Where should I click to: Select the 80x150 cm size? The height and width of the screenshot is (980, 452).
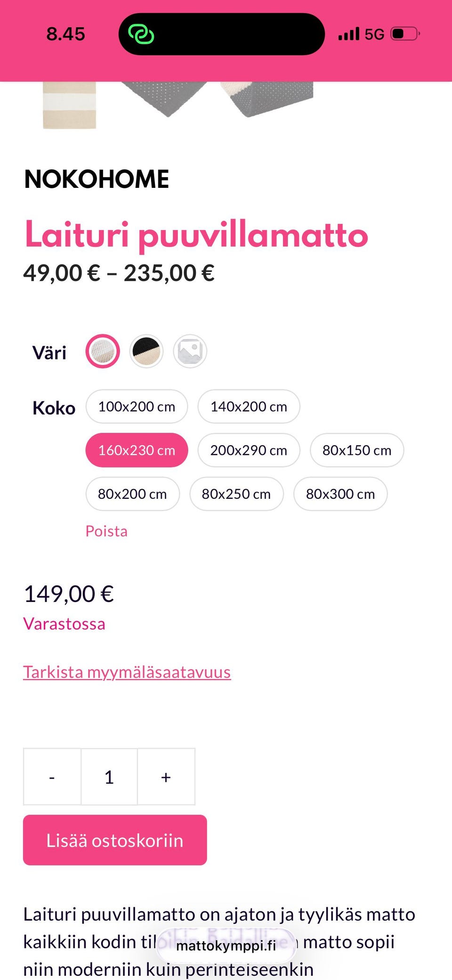pos(356,450)
